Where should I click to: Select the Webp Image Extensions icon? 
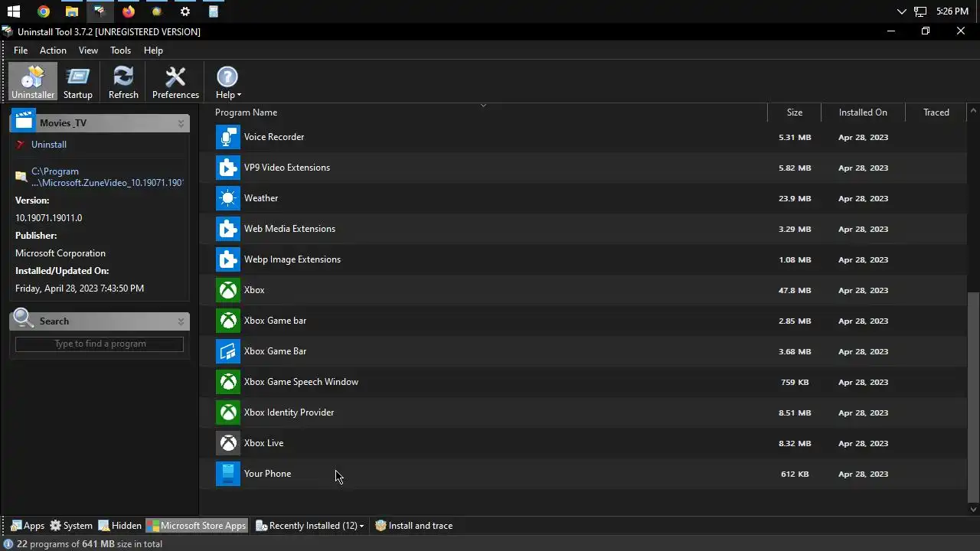pyautogui.click(x=228, y=259)
